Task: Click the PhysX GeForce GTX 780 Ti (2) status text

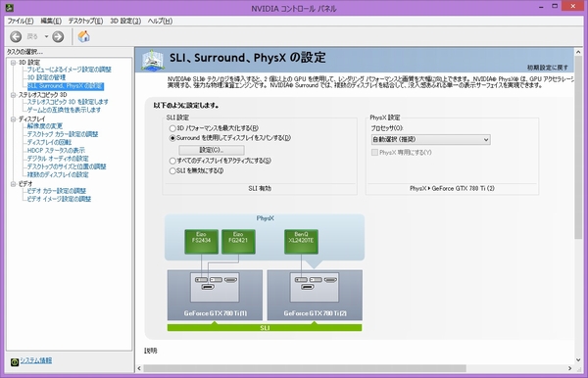Action: [x=452, y=188]
